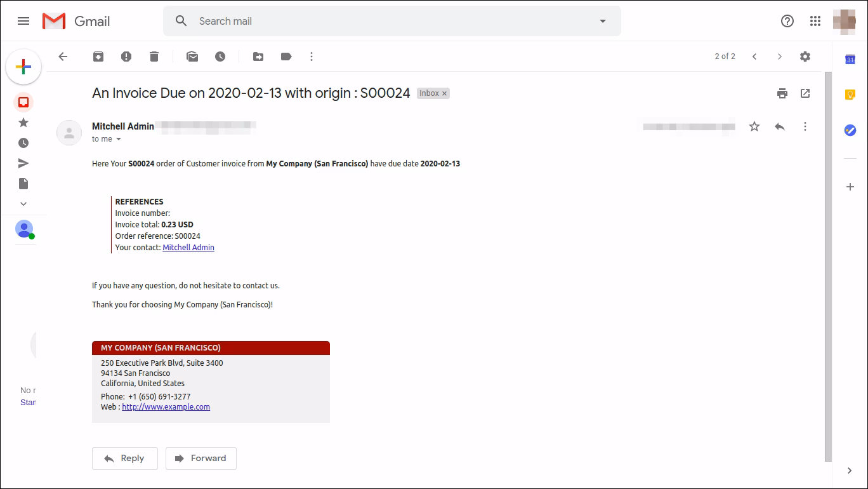Report the email as spam
The image size is (868, 489).
click(x=126, y=57)
